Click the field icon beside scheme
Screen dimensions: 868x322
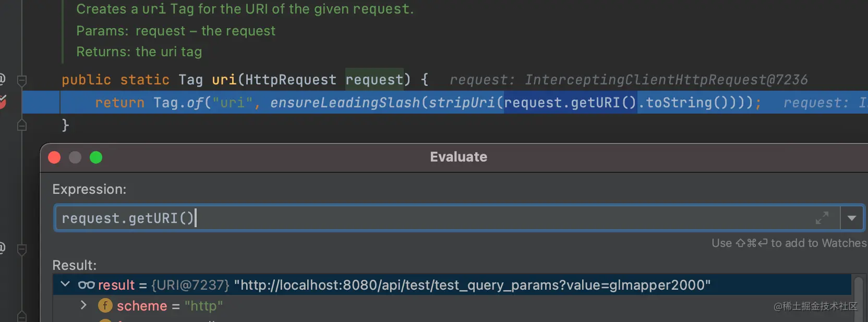105,306
